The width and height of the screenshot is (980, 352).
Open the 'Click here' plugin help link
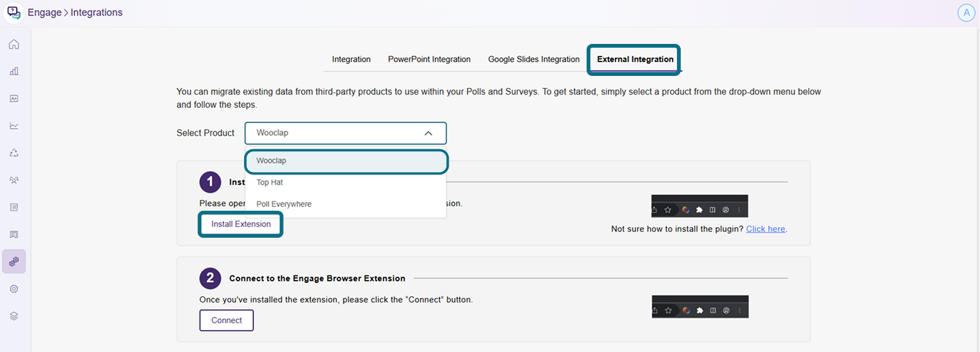coord(765,229)
